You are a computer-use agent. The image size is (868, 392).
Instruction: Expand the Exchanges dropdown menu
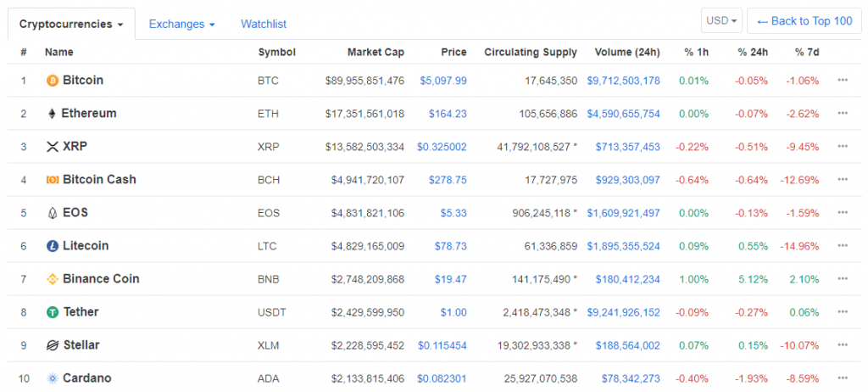pyautogui.click(x=181, y=24)
